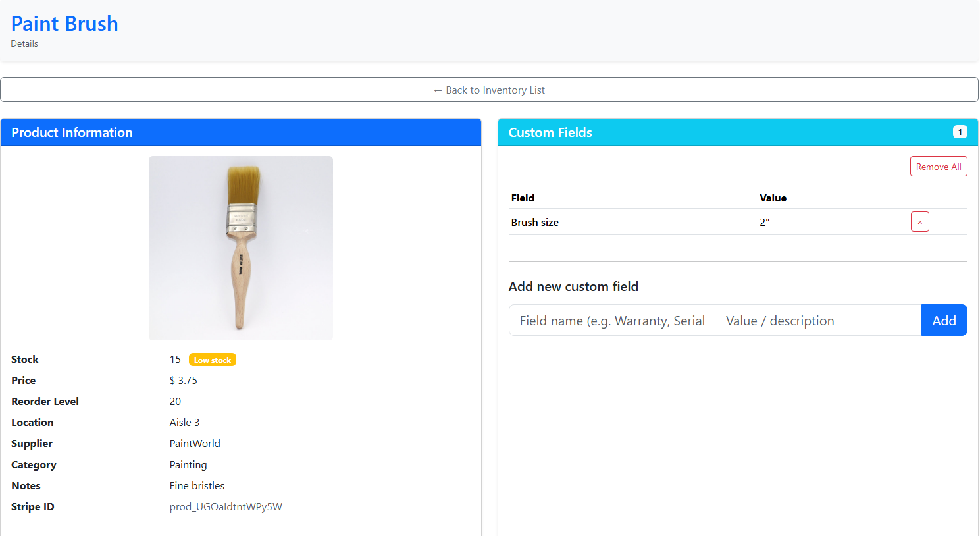Image resolution: width=980 pixels, height=536 pixels.
Task: Click inside the Field name input box
Action: coord(611,320)
